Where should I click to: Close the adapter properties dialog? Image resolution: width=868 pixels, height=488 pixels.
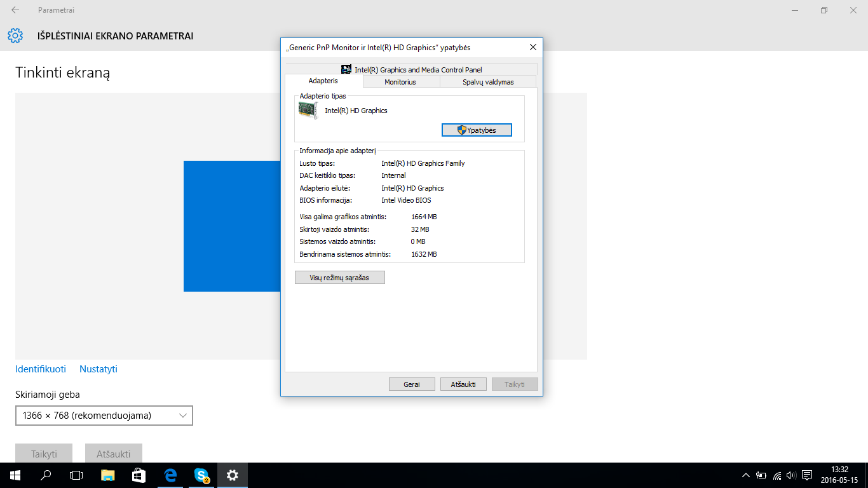point(532,48)
